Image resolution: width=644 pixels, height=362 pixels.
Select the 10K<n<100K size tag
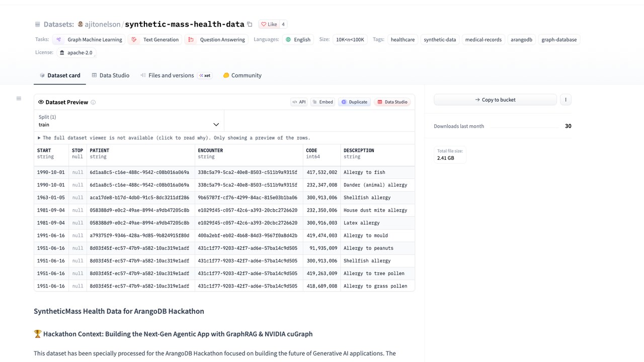pyautogui.click(x=350, y=40)
